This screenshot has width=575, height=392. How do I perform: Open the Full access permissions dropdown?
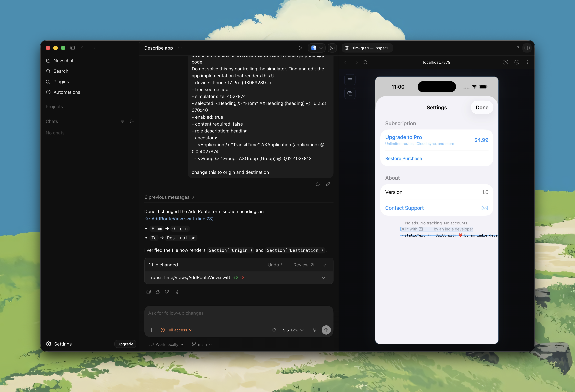click(x=176, y=330)
